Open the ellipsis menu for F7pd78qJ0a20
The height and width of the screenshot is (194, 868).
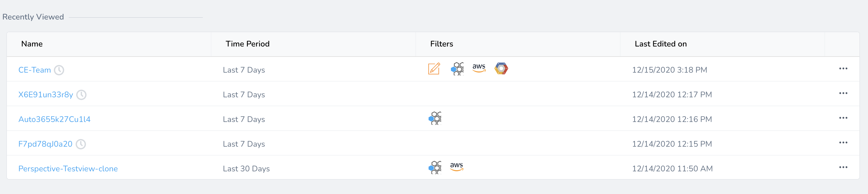[843, 142]
